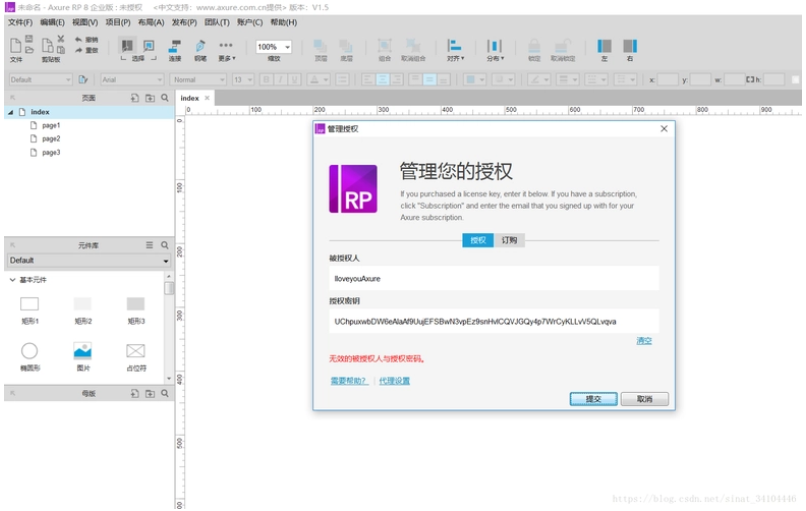Image resolution: width=806 pixels, height=511 pixels.
Task: Open the line color picker
Action: (x=539, y=80)
